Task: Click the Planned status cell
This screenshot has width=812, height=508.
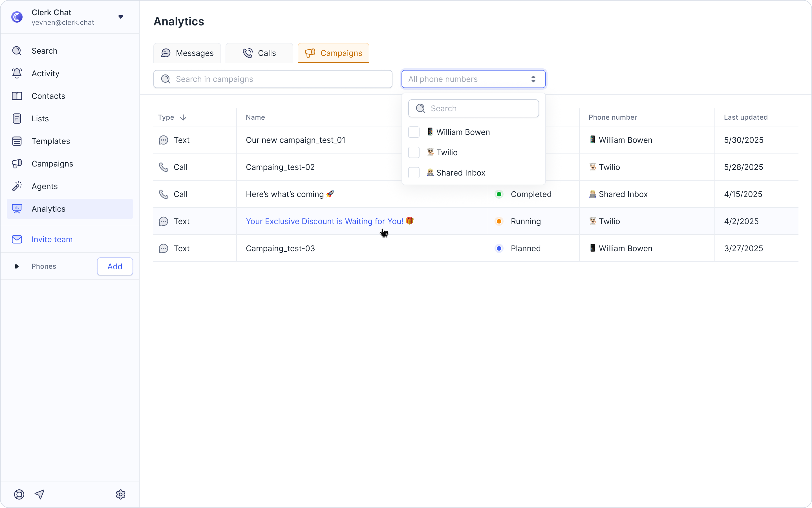Action: pyautogui.click(x=533, y=248)
